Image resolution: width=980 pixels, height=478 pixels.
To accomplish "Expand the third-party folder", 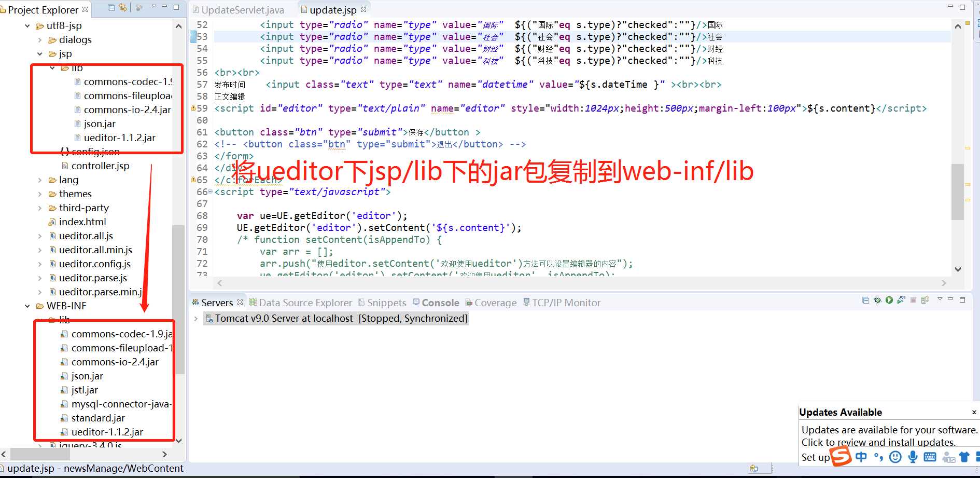I will pos(40,208).
